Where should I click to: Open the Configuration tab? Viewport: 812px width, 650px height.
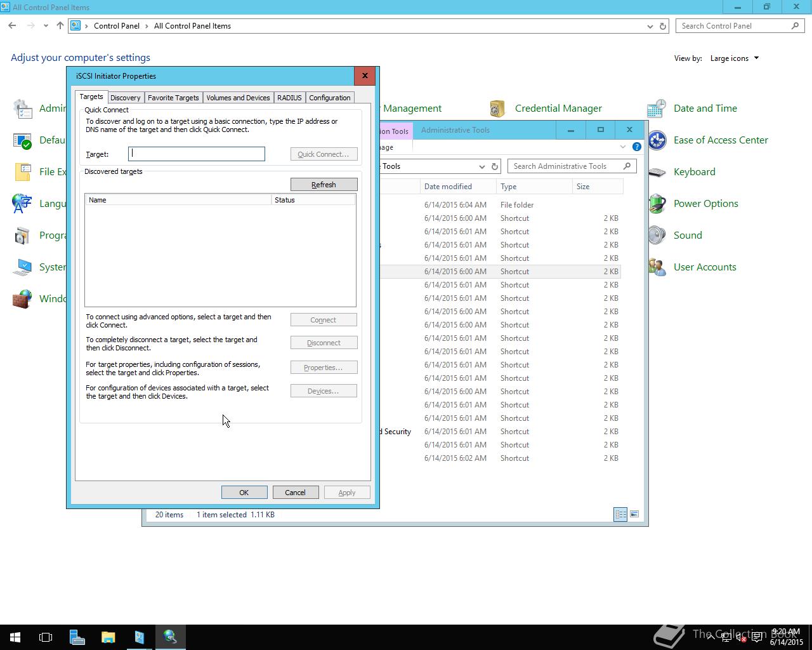click(x=330, y=98)
